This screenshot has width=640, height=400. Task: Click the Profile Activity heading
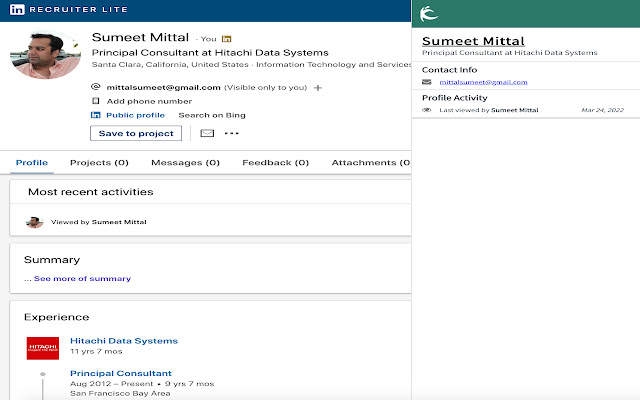coord(455,98)
